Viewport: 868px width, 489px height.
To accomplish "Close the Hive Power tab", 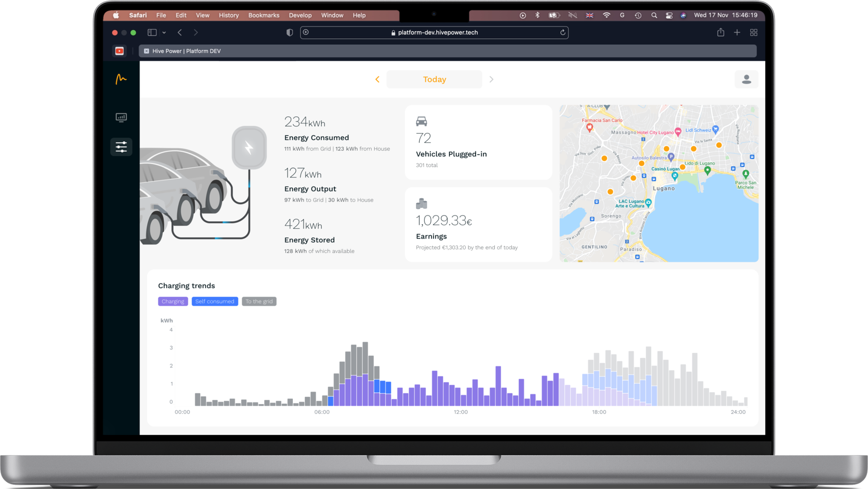I will [x=146, y=51].
